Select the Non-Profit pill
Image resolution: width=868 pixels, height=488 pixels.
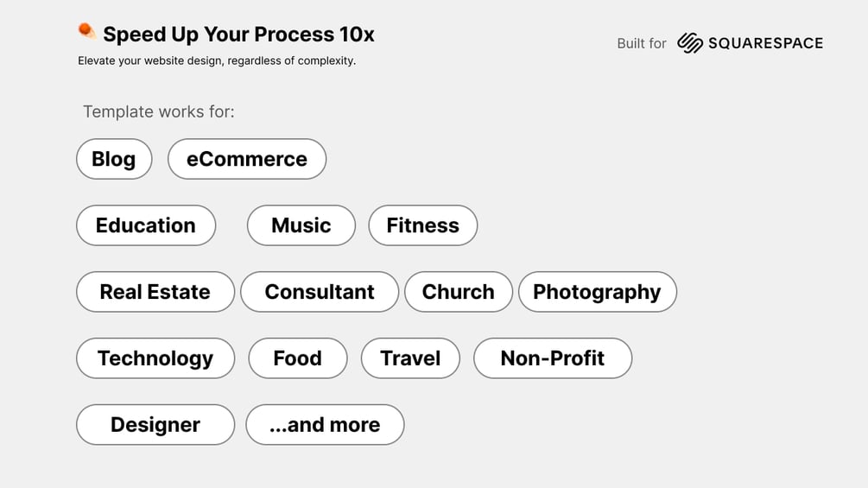click(x=553, y=358)
